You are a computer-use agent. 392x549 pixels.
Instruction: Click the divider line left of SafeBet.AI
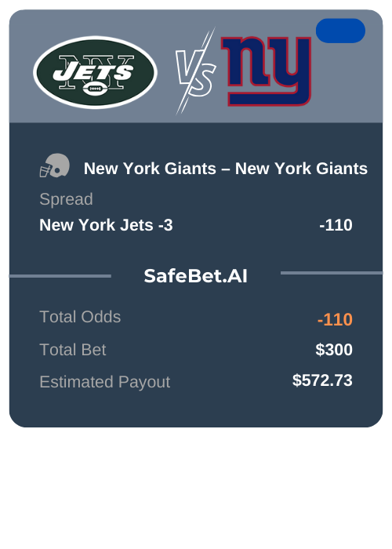(60, 276)
